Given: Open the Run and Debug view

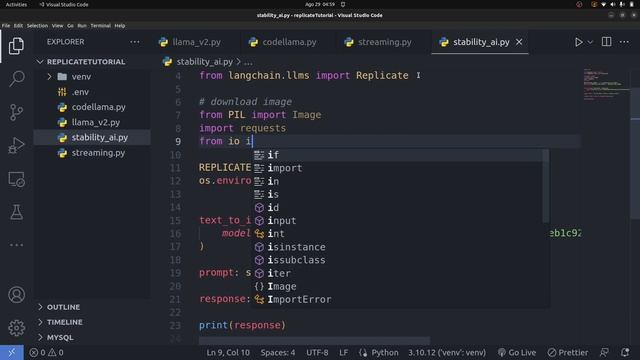Looking at the screenshot, I should tap(16, 145).
